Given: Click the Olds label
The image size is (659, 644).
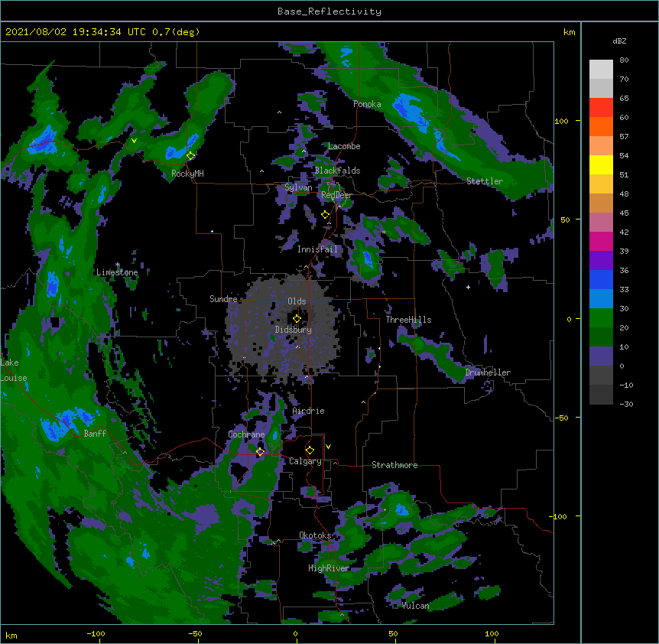Looking at the screenshot, I should click(297, 301).
